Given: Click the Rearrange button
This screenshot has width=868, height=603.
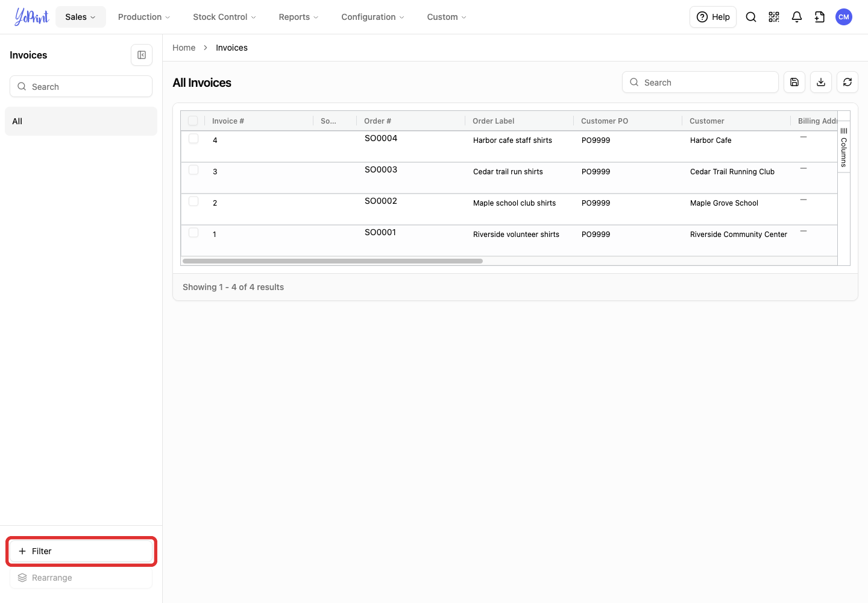Looking at the screenshot, I should tap(81, 578).
